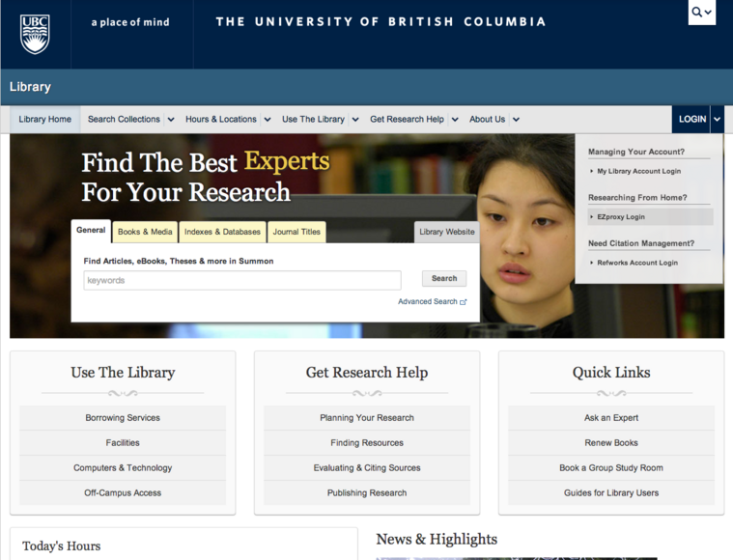The height and width of the screenshot is (560, 733).
Task: Open Computers & Technology link
Action: [123, 468]
